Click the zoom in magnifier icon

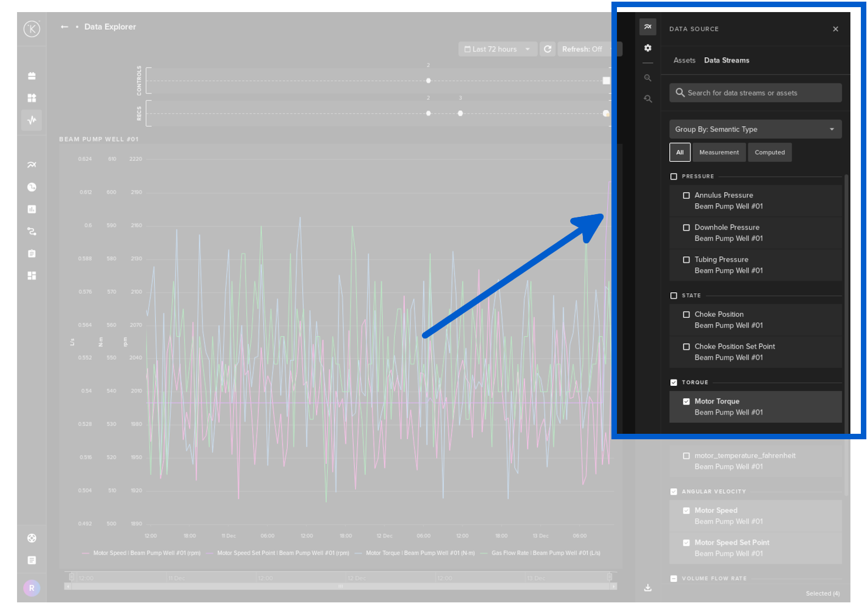648,78
